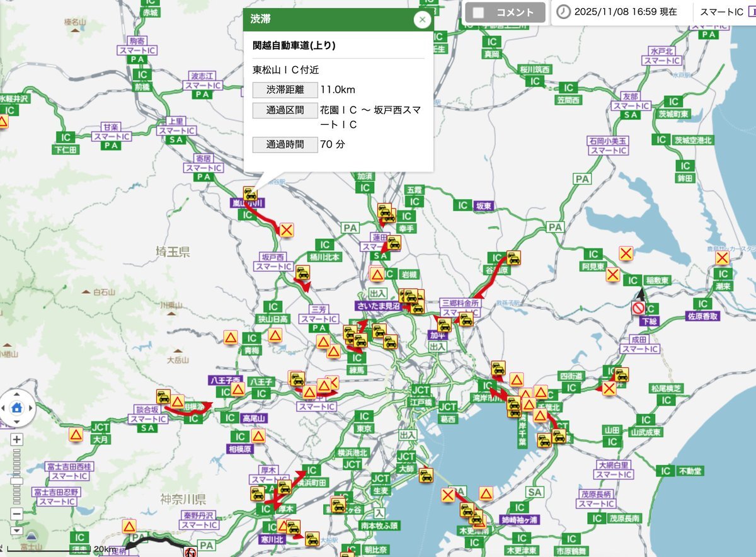Click the 寄居 スマートIC map label

203,163
